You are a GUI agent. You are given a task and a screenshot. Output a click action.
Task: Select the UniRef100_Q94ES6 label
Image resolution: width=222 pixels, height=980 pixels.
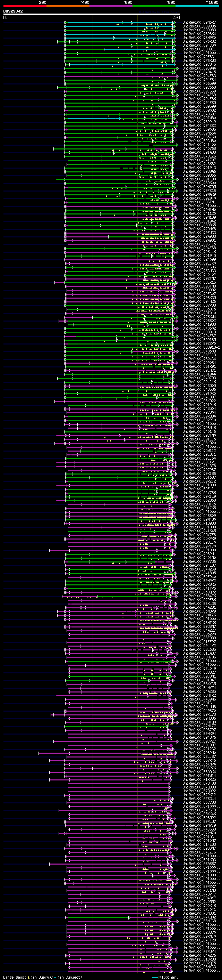[x=199, y=99]
